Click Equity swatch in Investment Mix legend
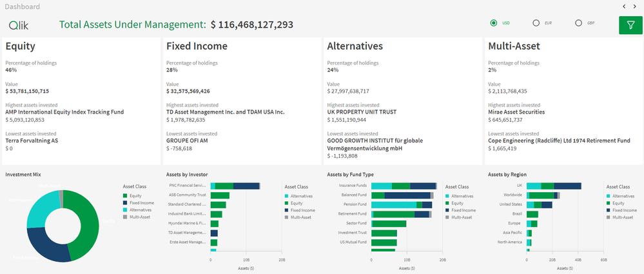Screen dimensions: 644x274 coord(124,195)
